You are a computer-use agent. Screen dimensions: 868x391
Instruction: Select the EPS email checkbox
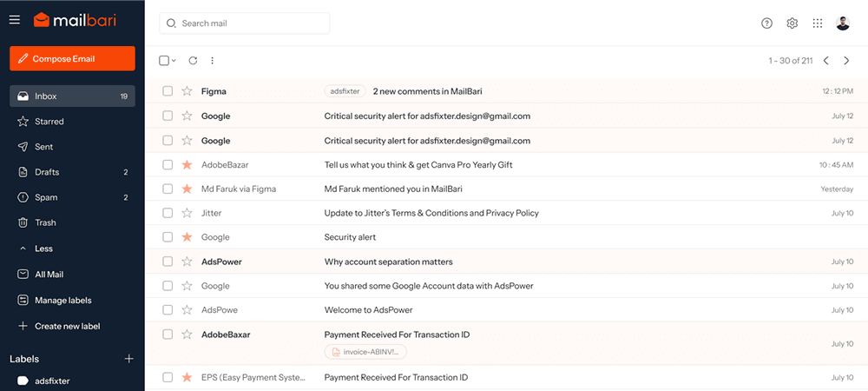tap(168, 378)
